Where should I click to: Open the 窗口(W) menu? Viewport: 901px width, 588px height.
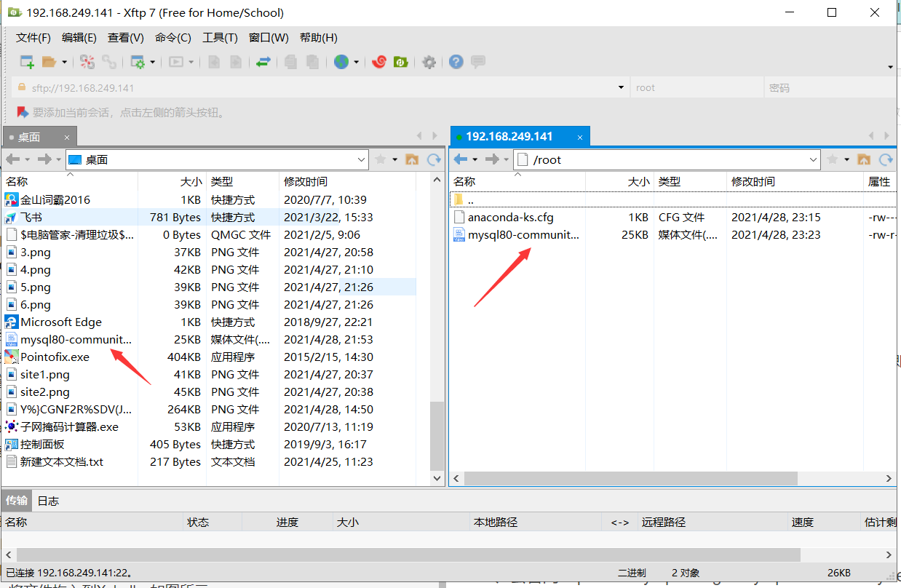click(269, 38)
